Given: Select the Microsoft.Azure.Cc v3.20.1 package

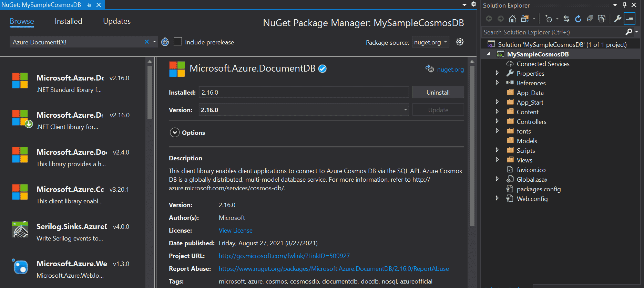Looking at the screenshot, I should (x=73, y=195).
